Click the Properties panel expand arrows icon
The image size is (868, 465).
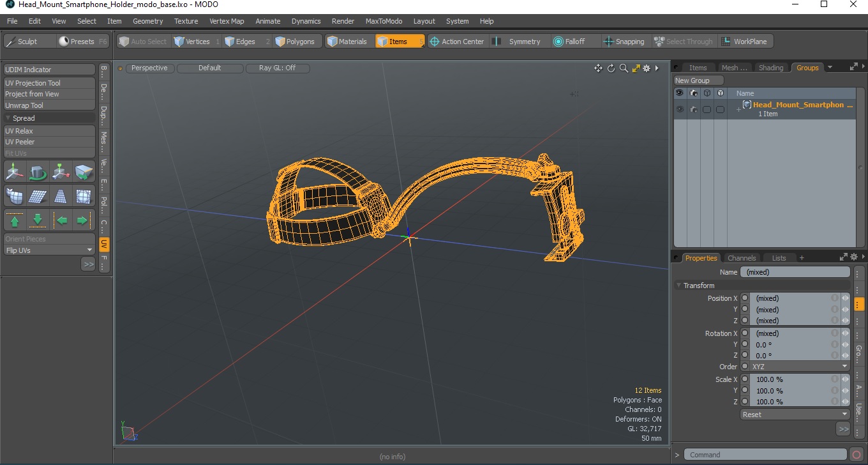(844, 257)
